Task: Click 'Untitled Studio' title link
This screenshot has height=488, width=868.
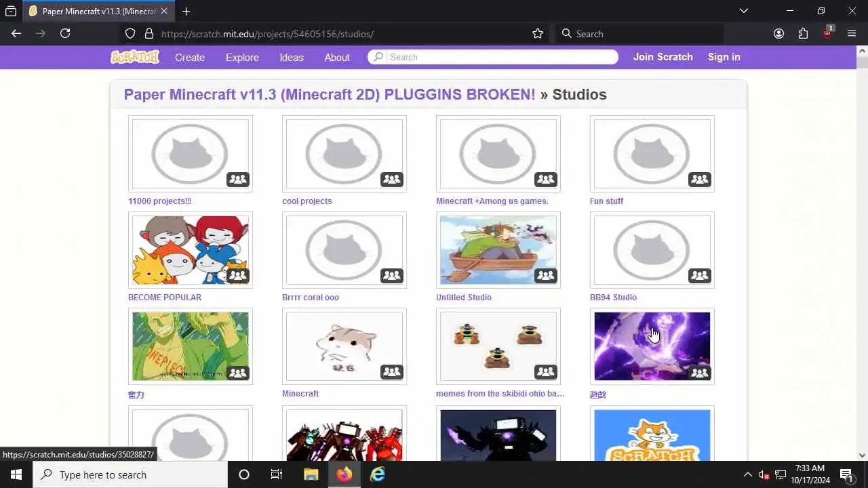Action: 464,298
